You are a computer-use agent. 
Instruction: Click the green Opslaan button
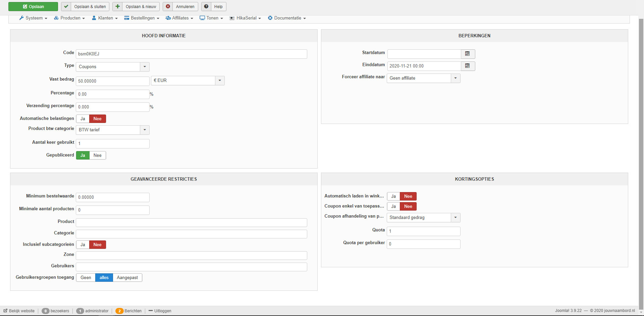tap(33, 6)
